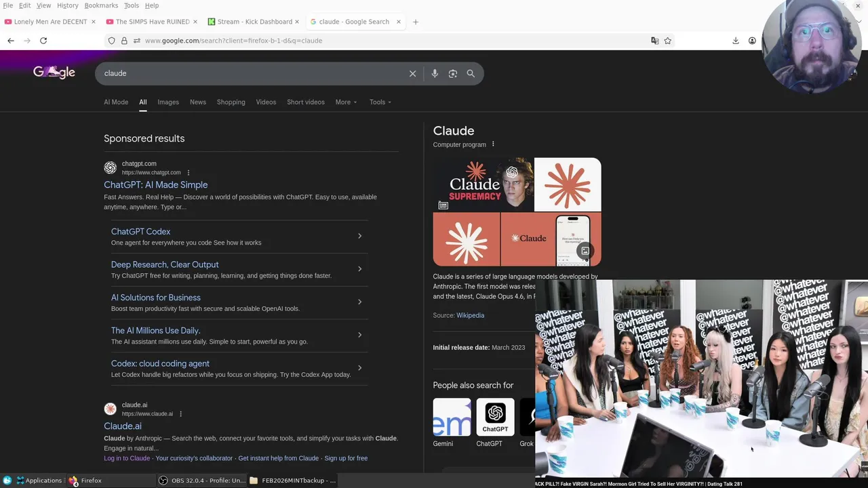This screenshot has height=488, width=868.
Task: Reload the current page
Action: [43, 41]
